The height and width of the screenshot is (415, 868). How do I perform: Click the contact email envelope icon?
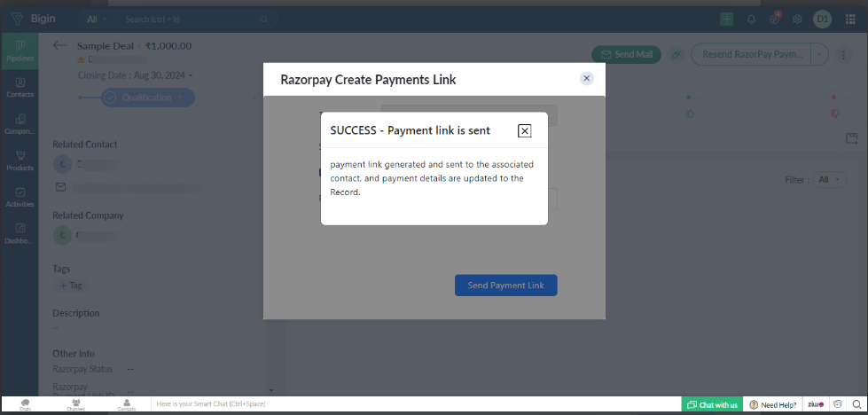[60, 187]
